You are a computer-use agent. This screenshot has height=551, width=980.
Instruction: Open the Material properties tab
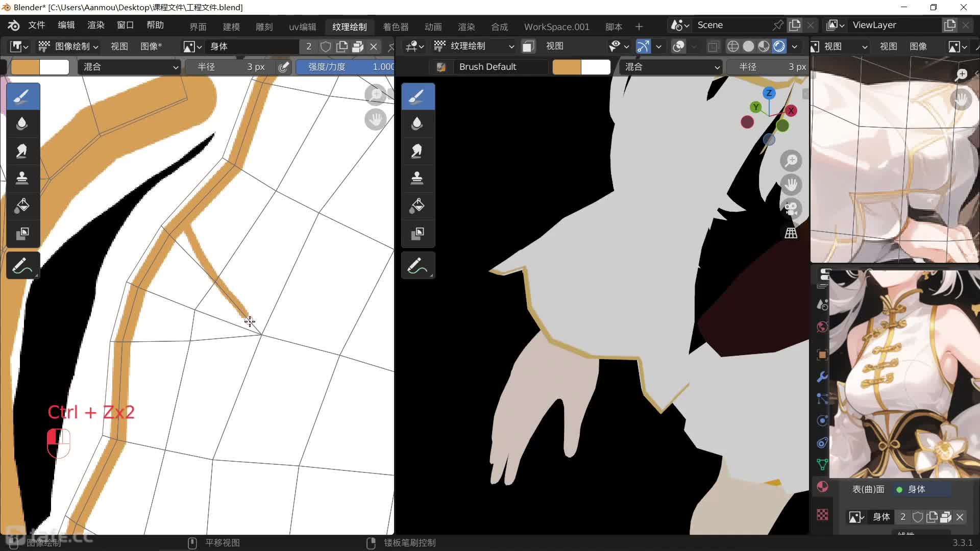pos(822,487)
